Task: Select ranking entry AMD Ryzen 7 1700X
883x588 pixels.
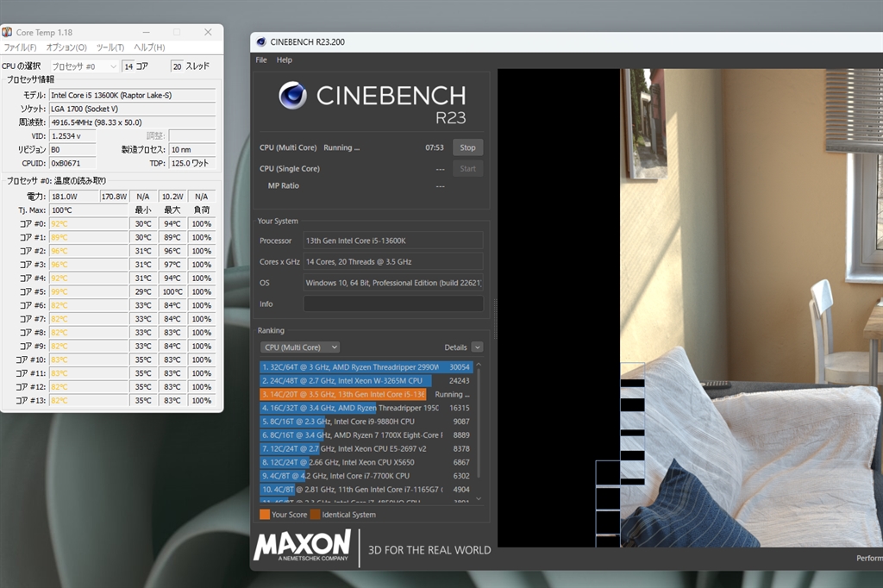Action: 366,435
